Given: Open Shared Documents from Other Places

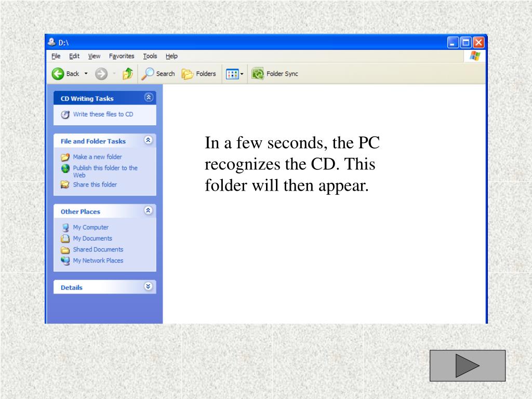Looking at the screenshot, I should click(x=98, y=249).
